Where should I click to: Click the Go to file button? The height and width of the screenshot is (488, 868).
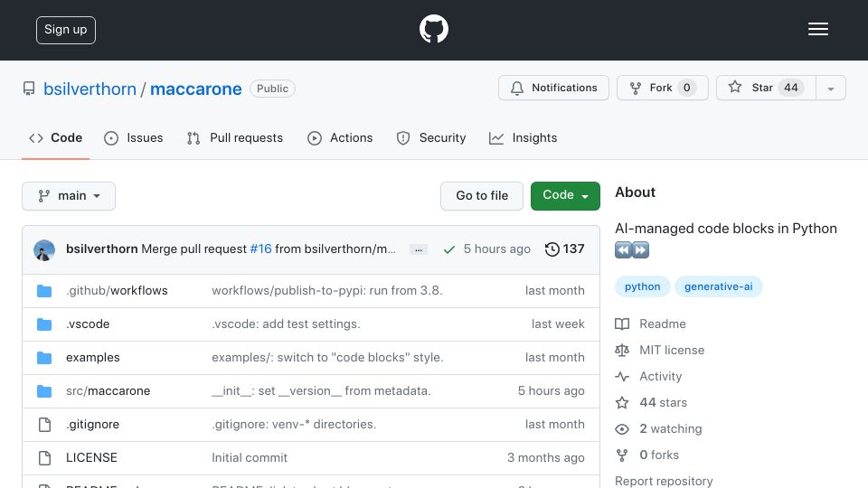tap(482, 196)
